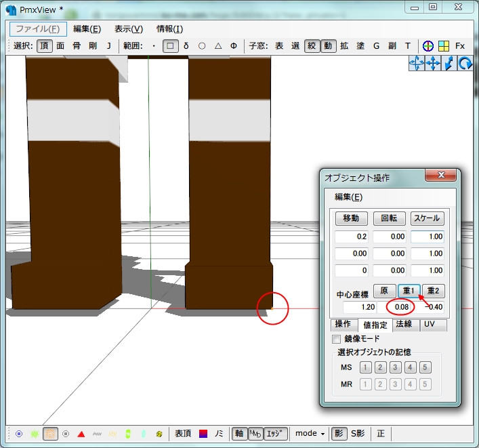Select the rectangle range selection tool

(170, 45)
